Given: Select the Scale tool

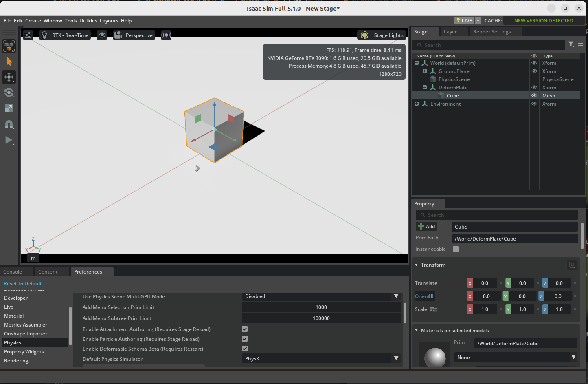Looking at the screenshot, I should (9, 108).
